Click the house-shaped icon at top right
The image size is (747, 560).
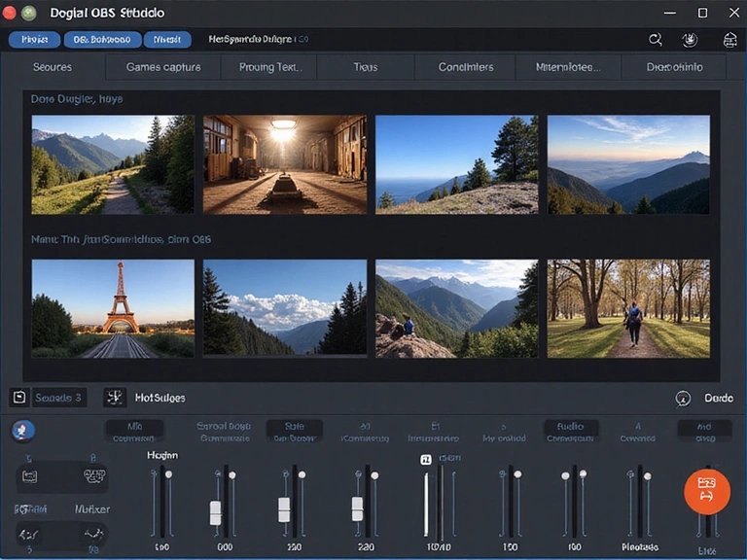(729, 40)
